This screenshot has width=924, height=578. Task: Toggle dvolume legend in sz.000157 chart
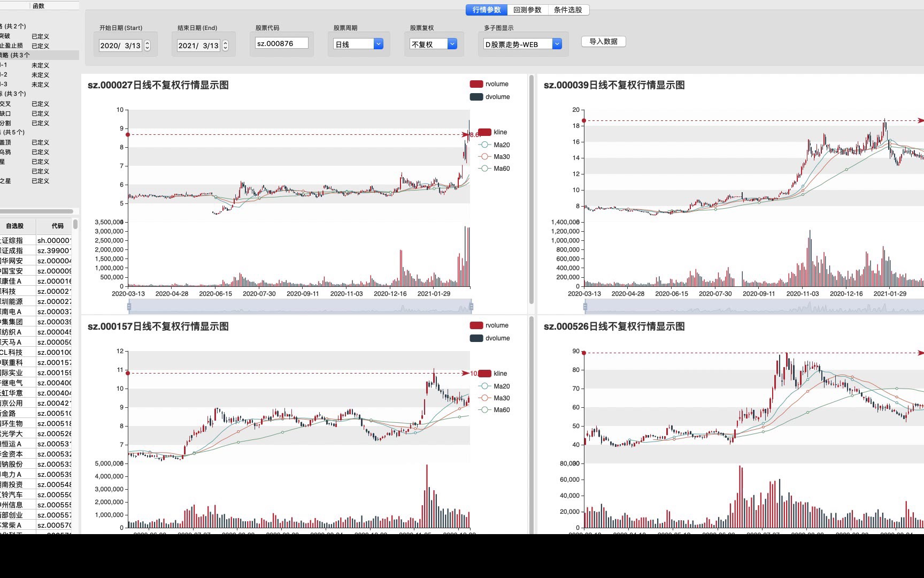click(489, 338)
